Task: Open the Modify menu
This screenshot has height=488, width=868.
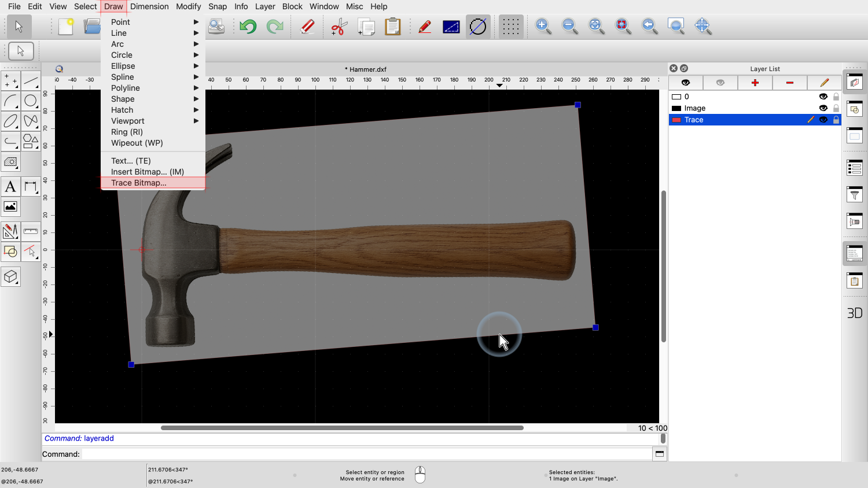Action: click(x=188, y=6)
